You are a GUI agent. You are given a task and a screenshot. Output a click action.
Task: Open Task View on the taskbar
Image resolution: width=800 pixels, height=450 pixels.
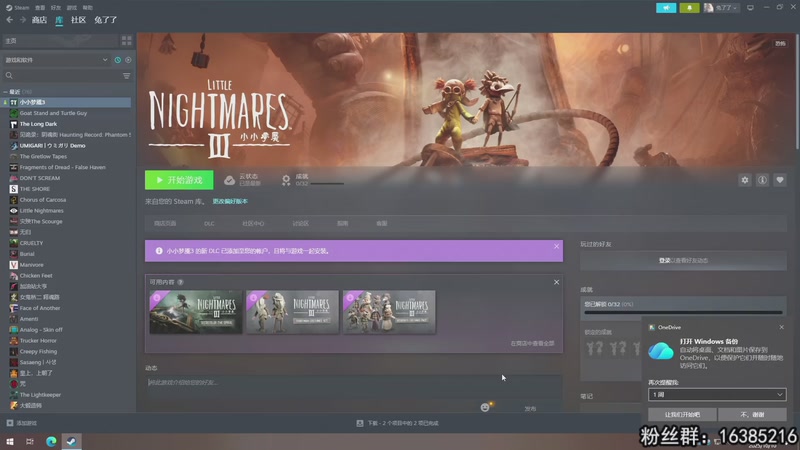30,441
